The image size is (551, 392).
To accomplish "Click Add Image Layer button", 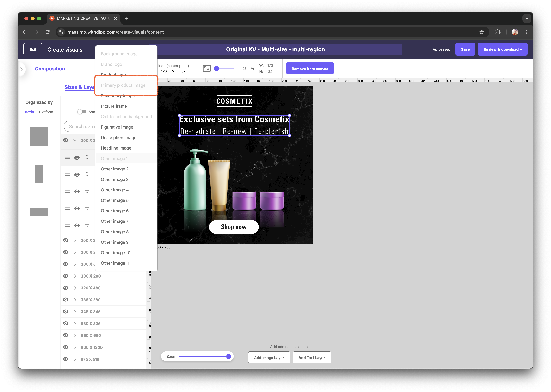I will click(269, 357).
